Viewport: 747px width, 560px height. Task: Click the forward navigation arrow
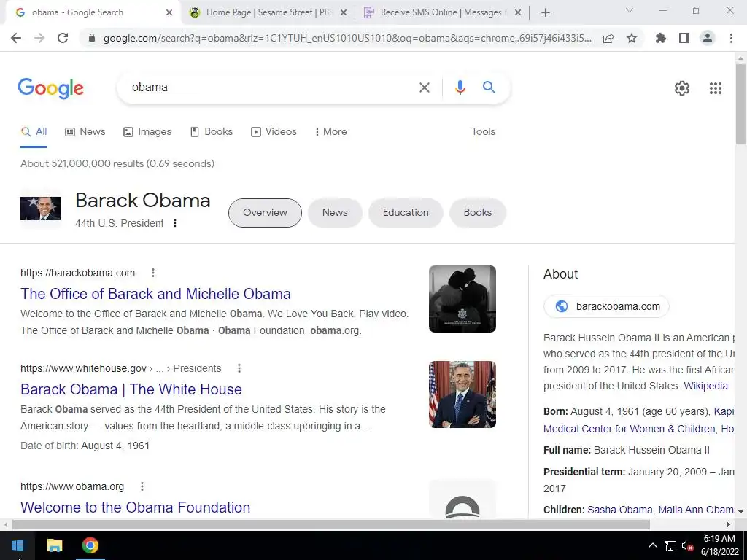tap(39, 38)
